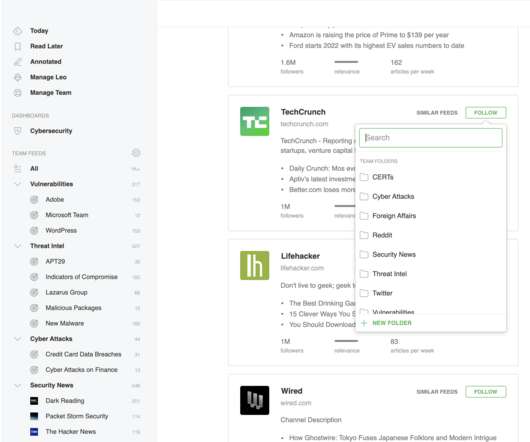Click the Cyber Attacks on Finance icon
The width and height of the screenshot is (530, 442).
coord(34,370)
